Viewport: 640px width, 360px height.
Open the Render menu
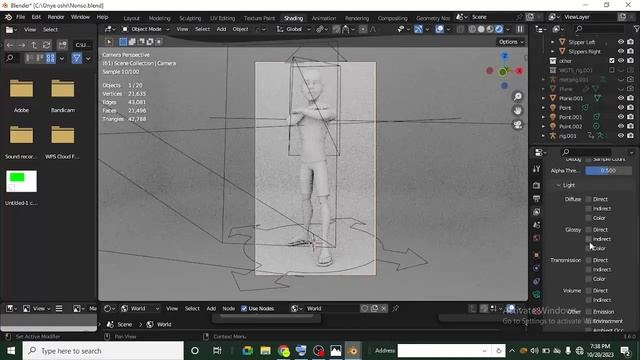coord(56,17)
